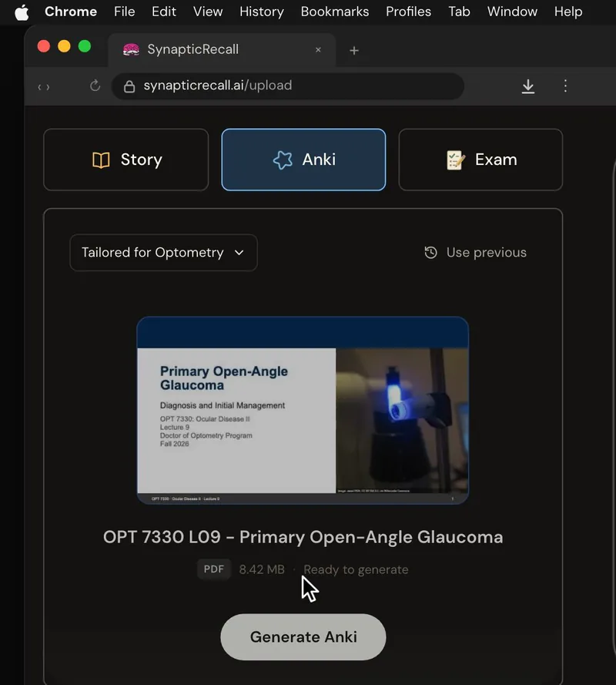Screen dimensions: 616x685
Task: Close the SynapticRecall tab
Action: [x=318, y=50]
